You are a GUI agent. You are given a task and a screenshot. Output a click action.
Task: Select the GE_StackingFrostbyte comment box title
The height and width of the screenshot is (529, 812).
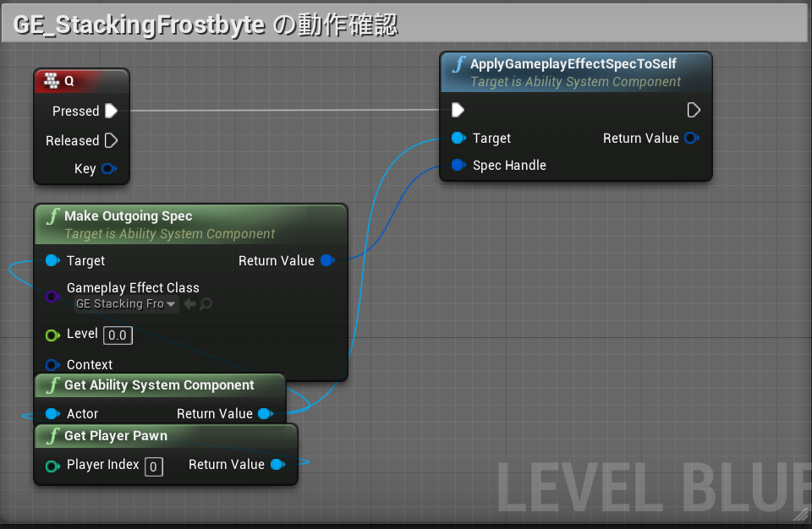(205, 25)
